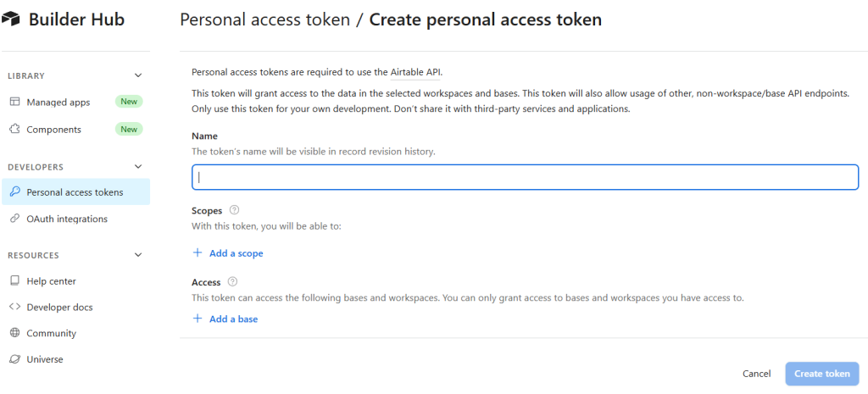Click the Scopes help question mark icon
868x394 pixels.
pyautogui.click(x=234, y=210)
